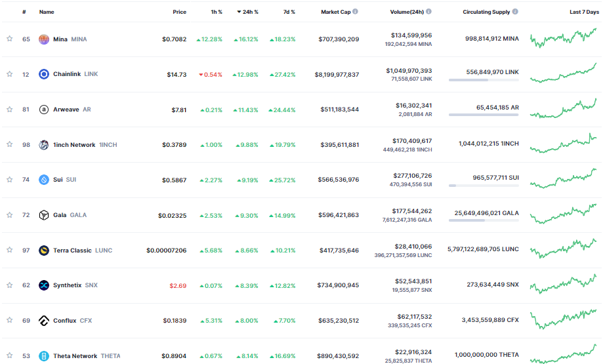Sort by Name column header
Image resolution: width=603 pixels, height=364 pixels.
(x=47, y=12)
